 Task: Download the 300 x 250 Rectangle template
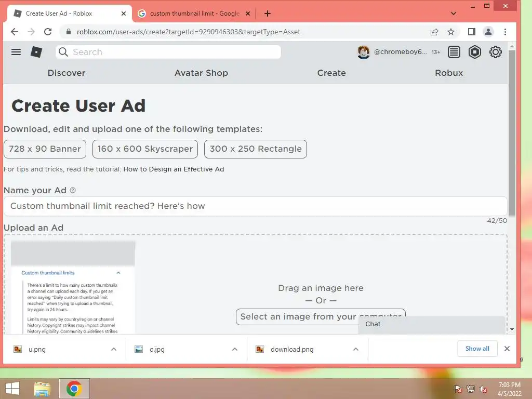256,149
